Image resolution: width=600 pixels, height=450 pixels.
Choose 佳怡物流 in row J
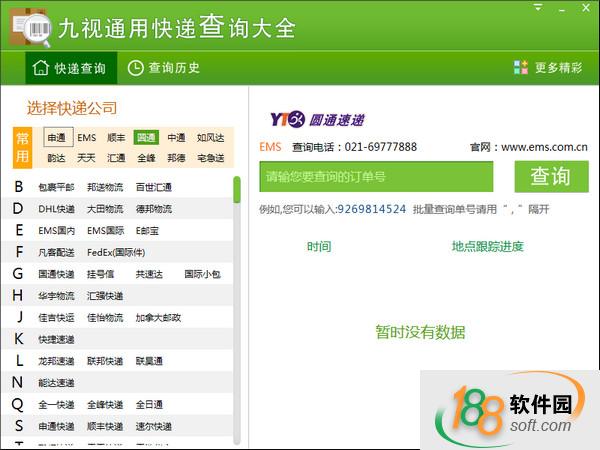[x=105, y=318]
